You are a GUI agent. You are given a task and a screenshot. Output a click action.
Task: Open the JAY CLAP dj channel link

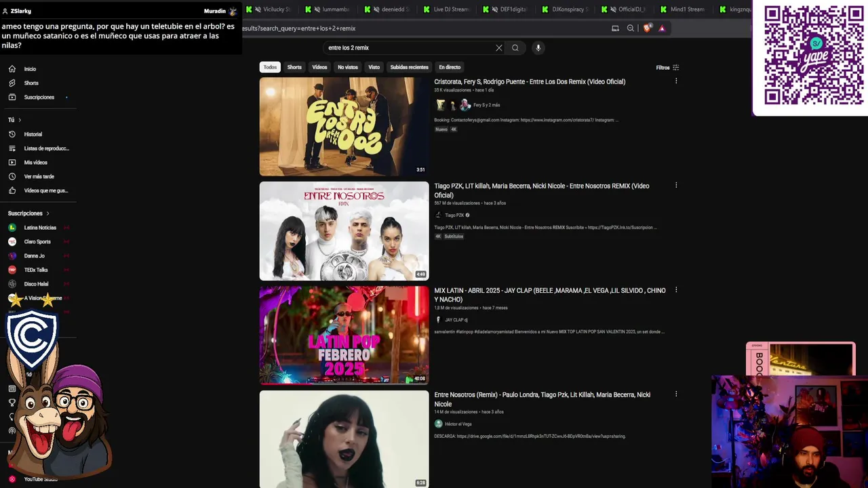point(456,320)
